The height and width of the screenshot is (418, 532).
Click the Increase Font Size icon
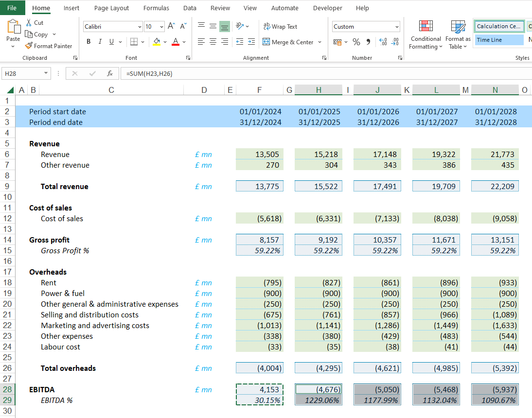(171, 26)
